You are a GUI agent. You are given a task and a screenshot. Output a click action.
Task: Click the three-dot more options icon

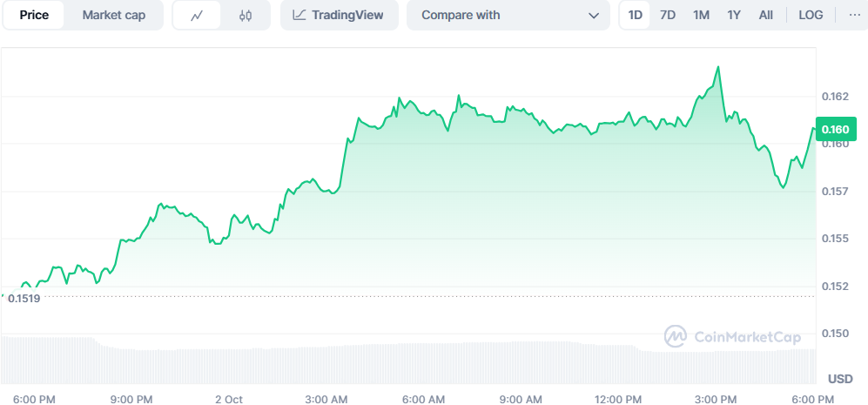pos(852,16)
